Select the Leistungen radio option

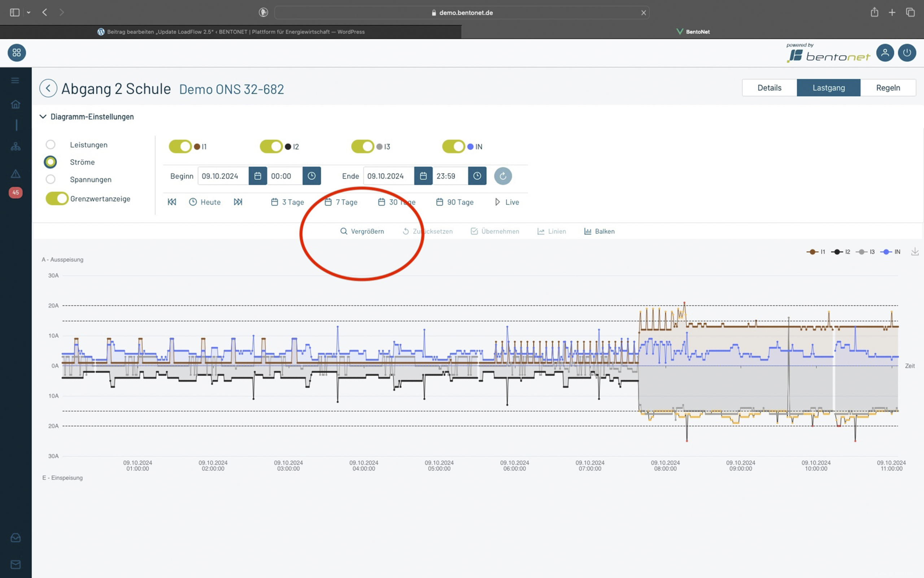51,144
